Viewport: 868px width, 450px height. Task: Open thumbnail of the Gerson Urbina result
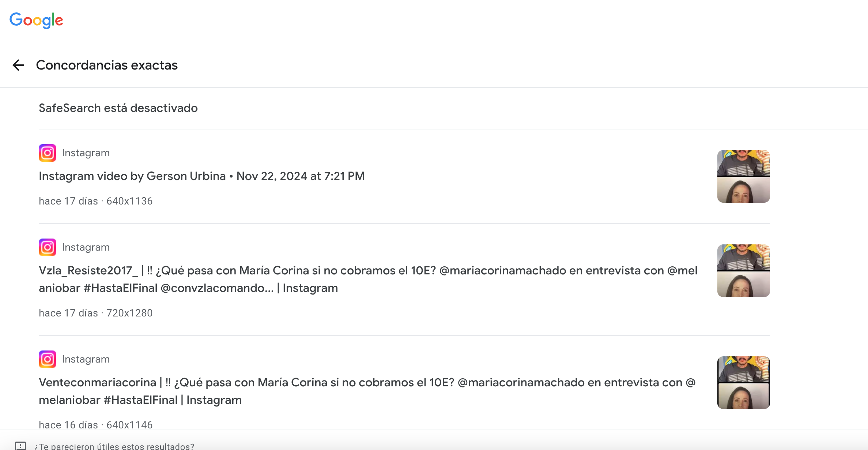click(744, 176)
